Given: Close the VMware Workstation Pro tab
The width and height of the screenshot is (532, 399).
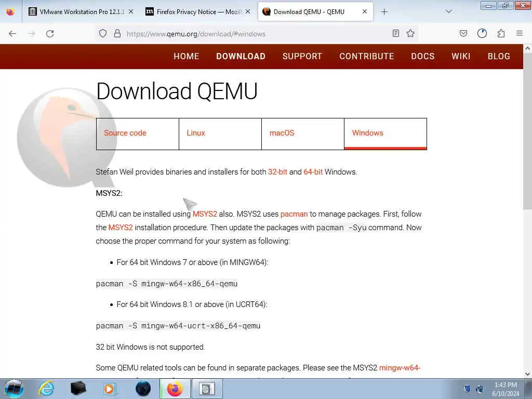Looking at the screenshot, I should point(131,12).
